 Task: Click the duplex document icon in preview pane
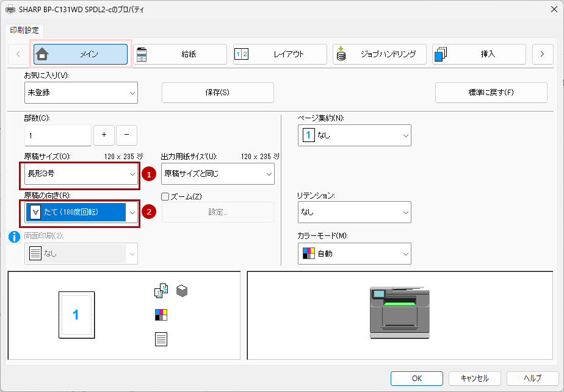click(x=161, y=291)
